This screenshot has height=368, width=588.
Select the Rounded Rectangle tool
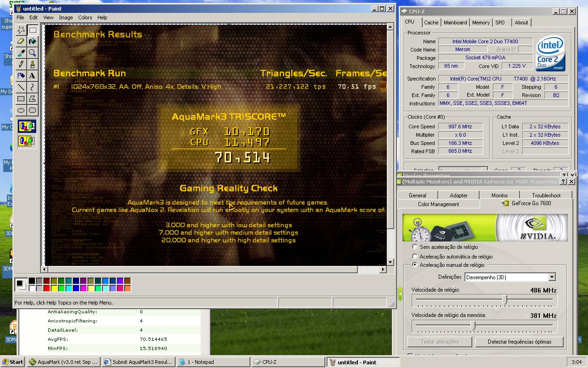coord(33,110)
